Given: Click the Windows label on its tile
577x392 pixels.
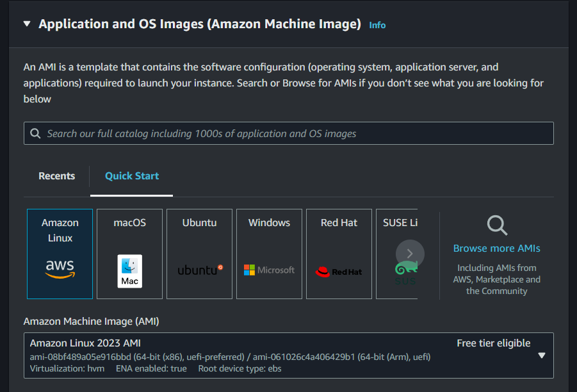Looking at the screenshot, I should pos(269,223).
